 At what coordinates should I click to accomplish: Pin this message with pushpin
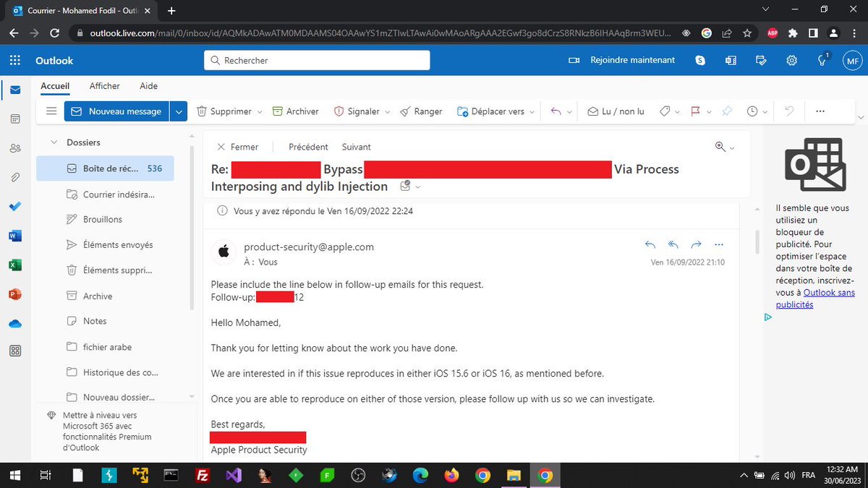click(727, 111)
